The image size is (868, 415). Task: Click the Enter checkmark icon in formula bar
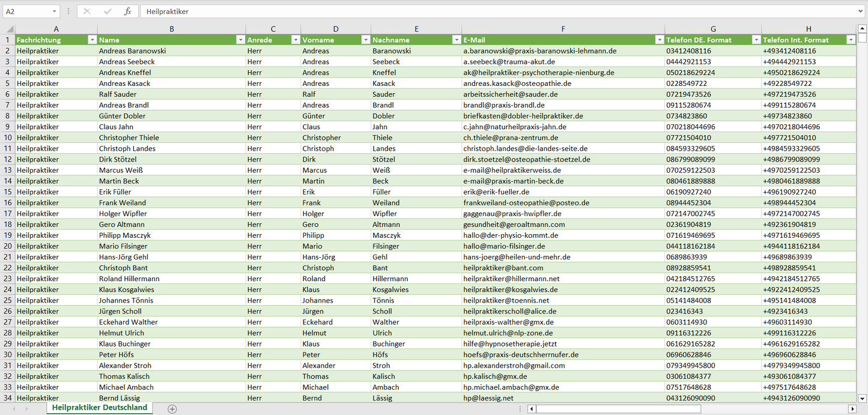tap(108, 11)
